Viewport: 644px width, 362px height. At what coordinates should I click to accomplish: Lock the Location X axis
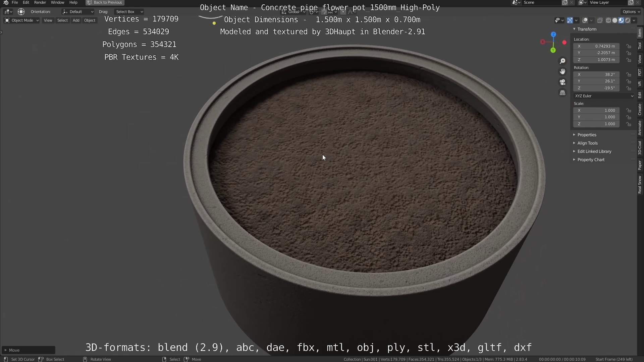click(x=629, y=46)
